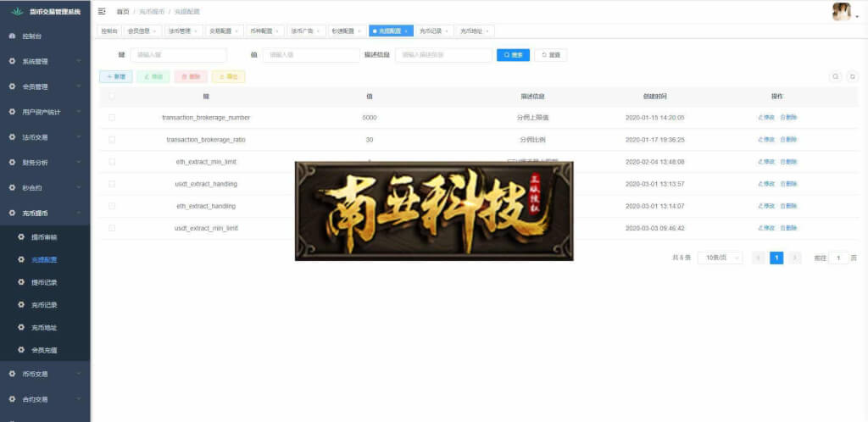Click the yellow 导出 export button
The width and height of the screenshot is (868, 422).
tap(228, 77)
